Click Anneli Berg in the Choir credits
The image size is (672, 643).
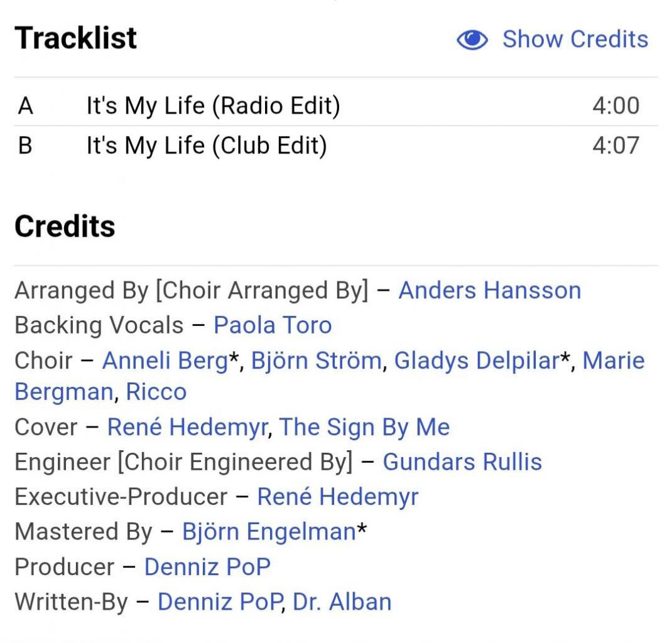(x=165, y=361)
